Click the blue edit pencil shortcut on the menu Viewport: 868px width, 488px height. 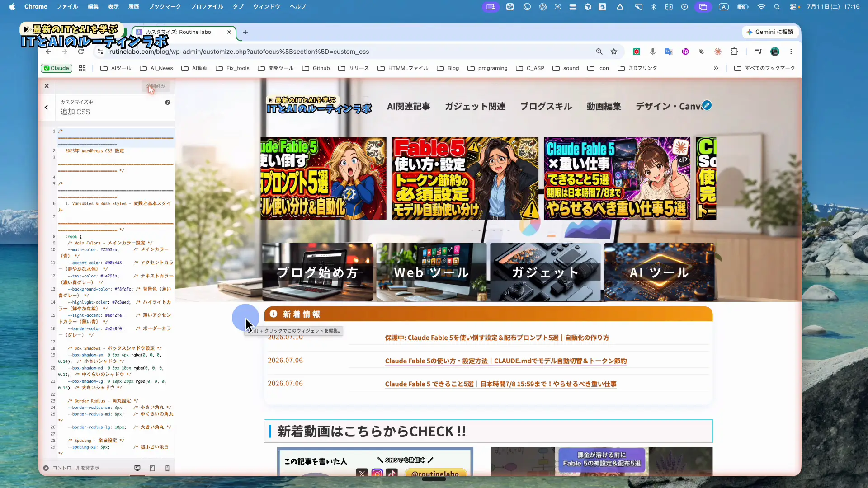[x=707, y=105]
